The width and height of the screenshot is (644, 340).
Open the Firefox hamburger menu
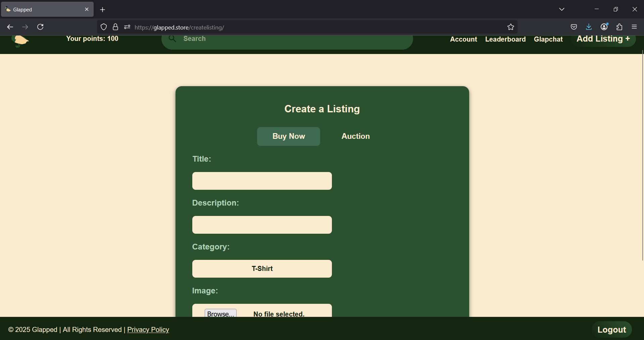point(634,27)
